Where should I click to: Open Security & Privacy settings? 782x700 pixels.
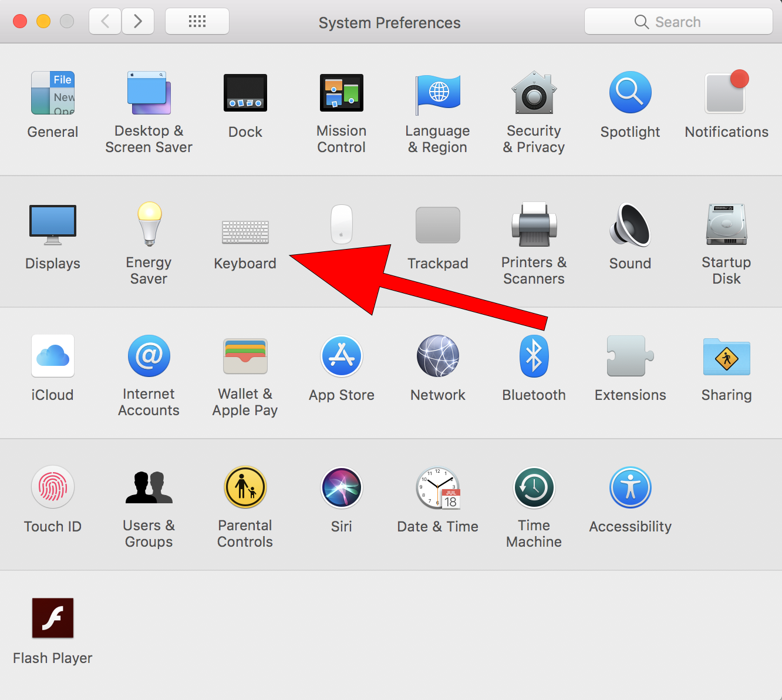coord(534,94)
